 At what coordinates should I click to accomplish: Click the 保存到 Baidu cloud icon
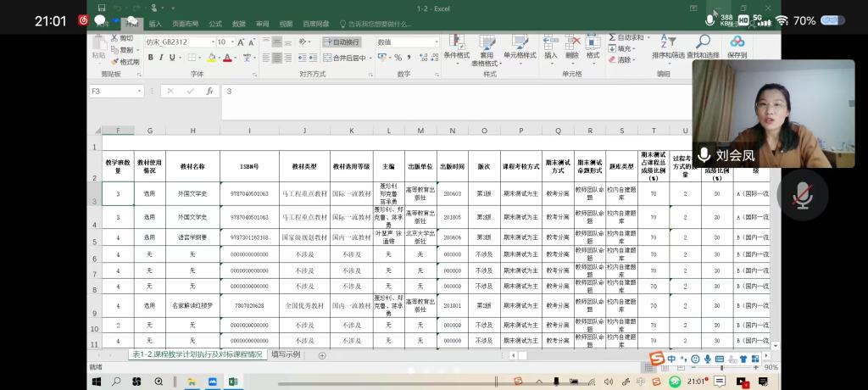[x=737, y=46]
